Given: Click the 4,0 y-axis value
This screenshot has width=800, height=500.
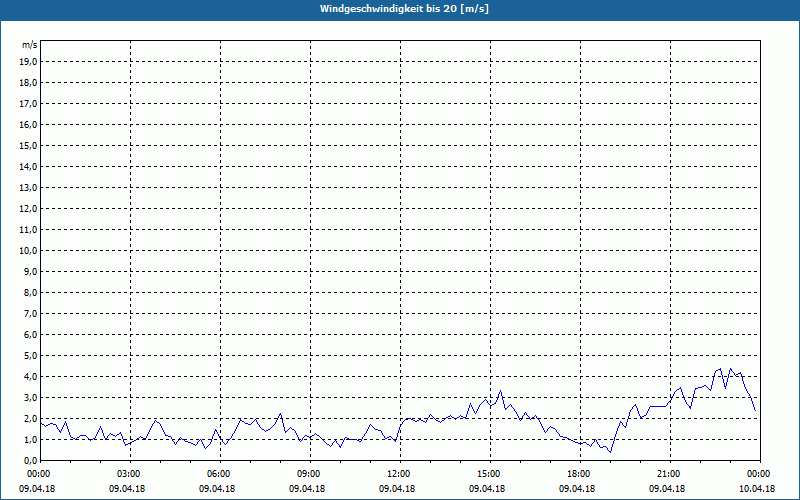Looking at the screenshot, I should click(x=30, y=377).
